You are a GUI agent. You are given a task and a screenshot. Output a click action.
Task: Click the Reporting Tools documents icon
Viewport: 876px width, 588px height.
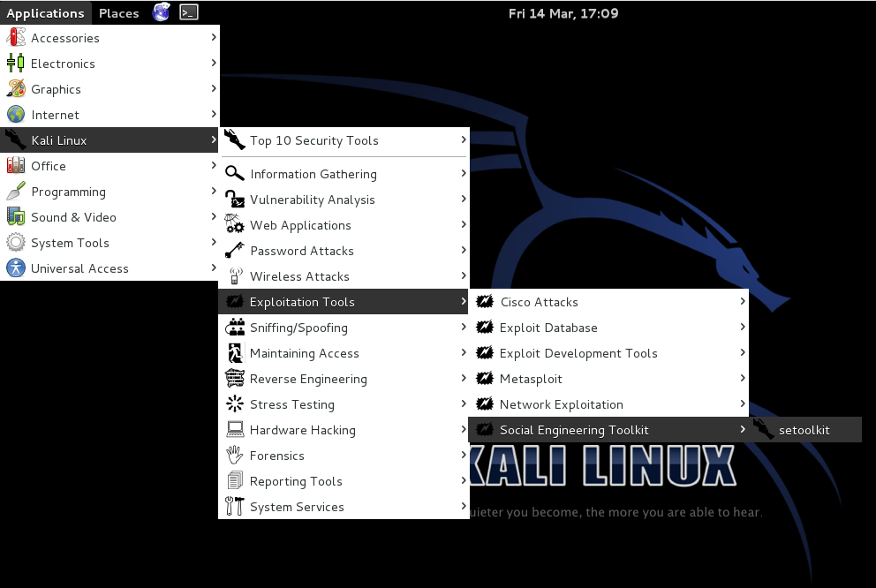tap(235, 481)
